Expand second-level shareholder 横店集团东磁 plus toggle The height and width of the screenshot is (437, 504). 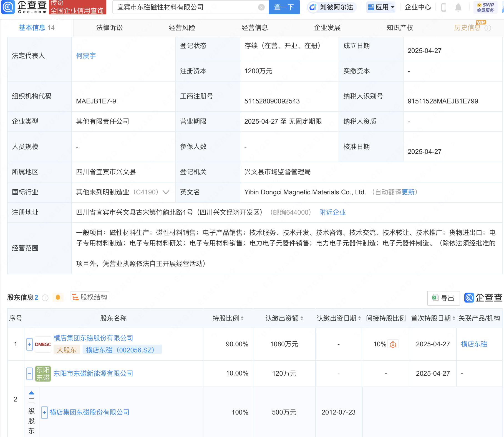click(44, 412)
